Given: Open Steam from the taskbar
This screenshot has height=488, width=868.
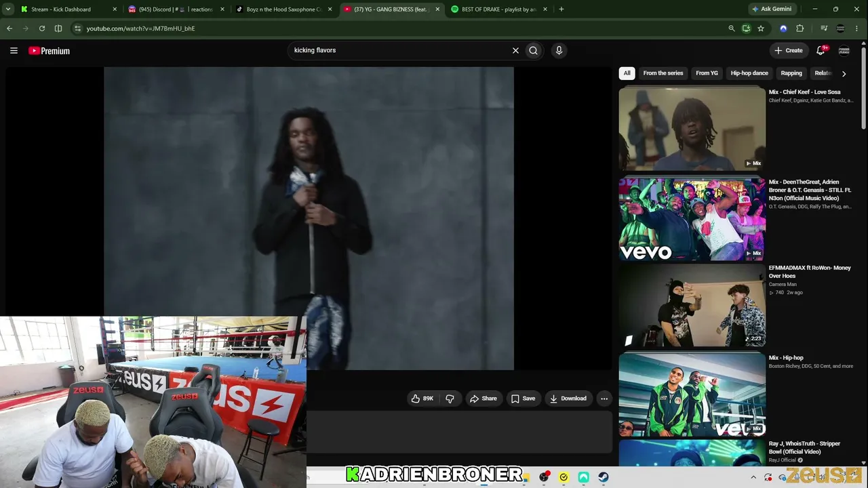Looking at the screenshot, I should click(x=604, y=477).
